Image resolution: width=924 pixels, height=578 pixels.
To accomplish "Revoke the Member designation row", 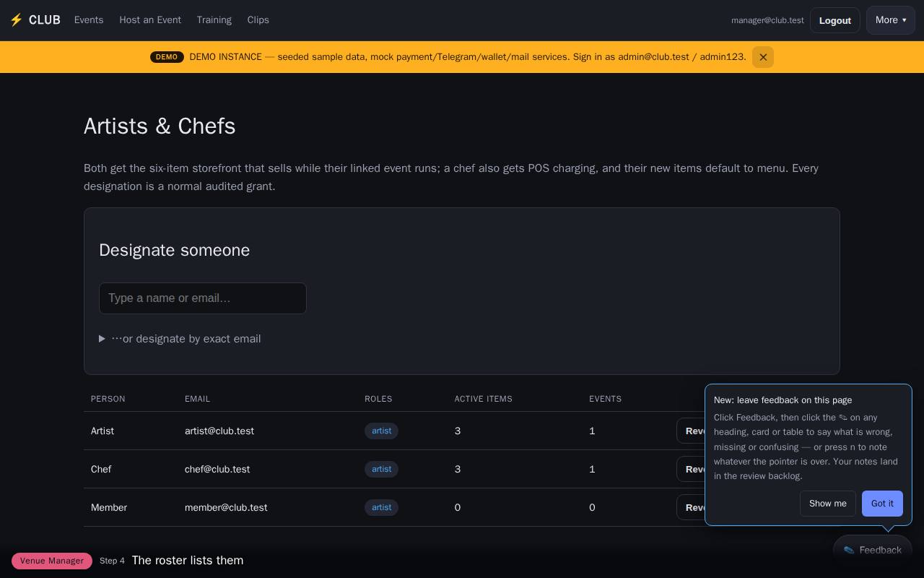I will (692, 507).
